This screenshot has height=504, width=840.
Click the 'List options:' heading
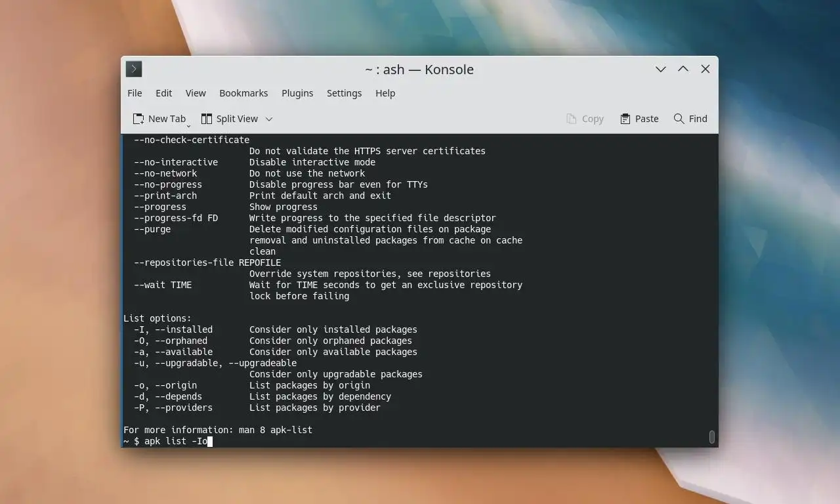pos(157,318)
